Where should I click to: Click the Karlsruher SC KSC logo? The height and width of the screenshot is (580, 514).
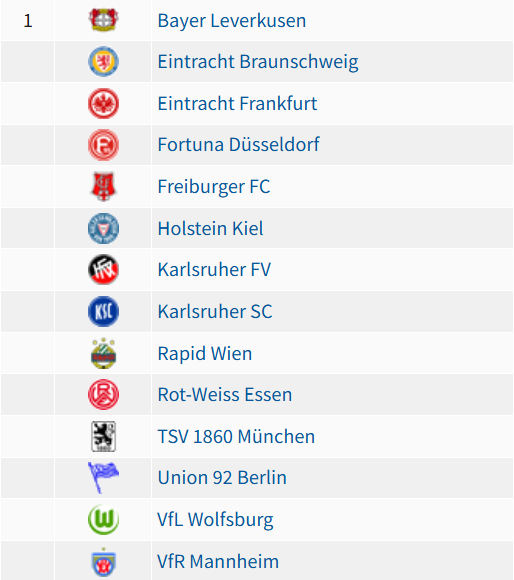[x=104, y=311]
